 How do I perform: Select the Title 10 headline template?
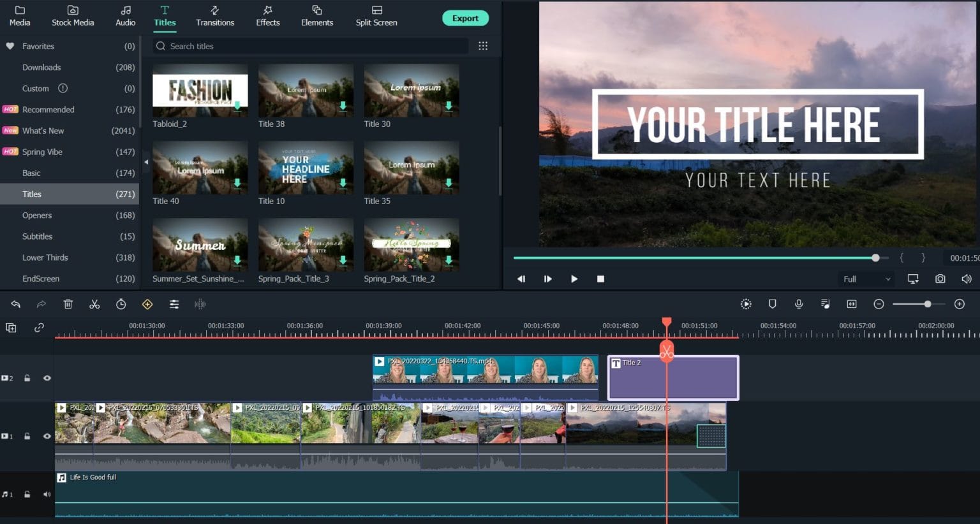coord(305,168)
